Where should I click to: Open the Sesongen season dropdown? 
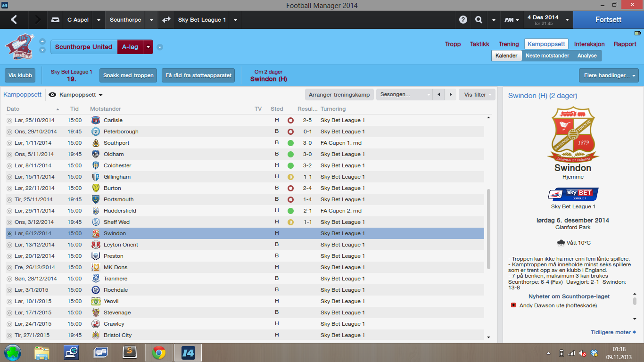404,94
